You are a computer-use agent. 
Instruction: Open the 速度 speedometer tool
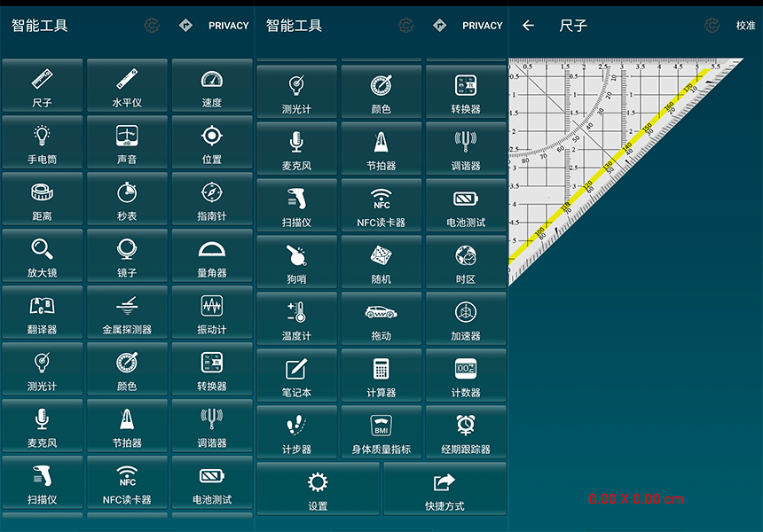(x=211, y=86)
